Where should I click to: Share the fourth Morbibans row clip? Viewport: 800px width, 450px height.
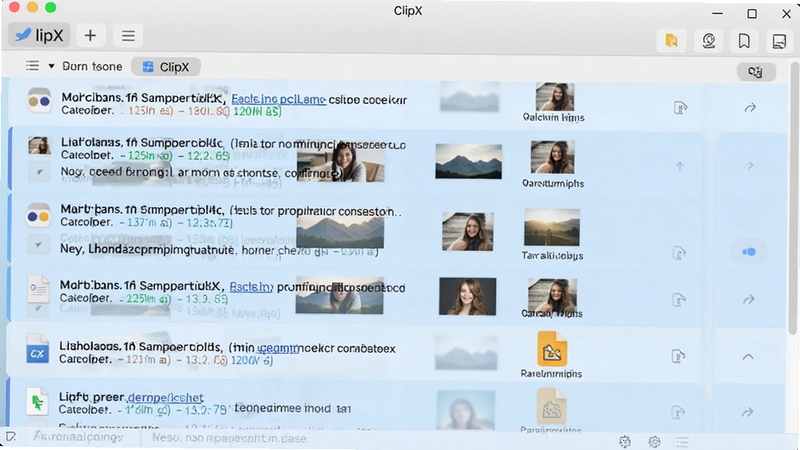pos(748,299)
